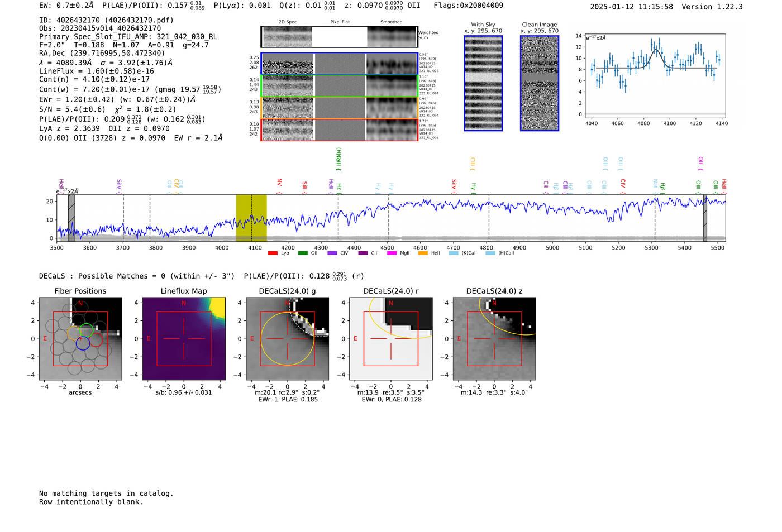Click the hatched gray band near 5460 Å
This screenshot has width=782, height=532.
(705, 218)
